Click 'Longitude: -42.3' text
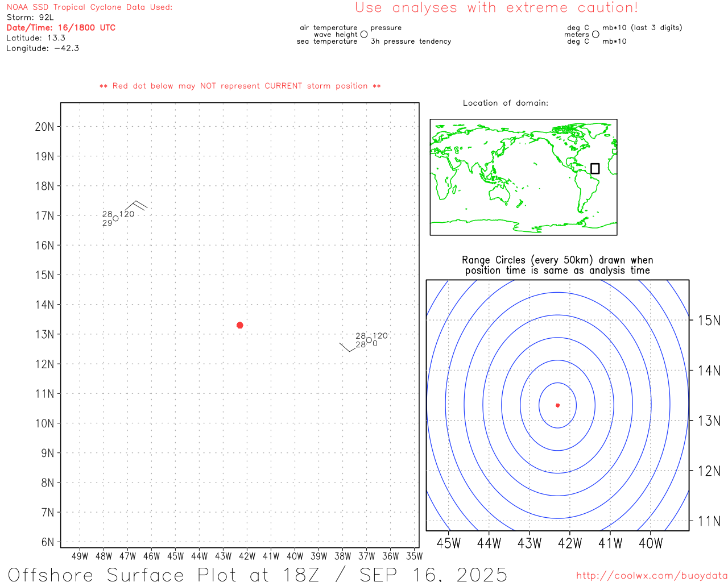Image resolution: width=728 pixels, height=582 pixels. [43, 48]
